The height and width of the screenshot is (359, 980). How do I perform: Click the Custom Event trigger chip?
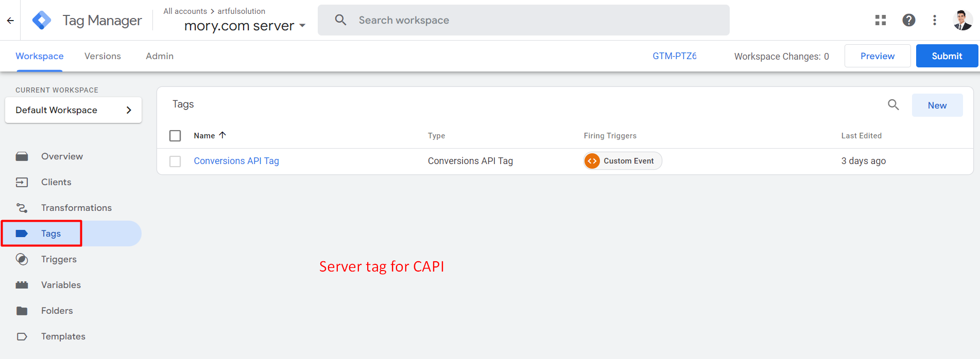pyautogui.click(x=623, y=161)
